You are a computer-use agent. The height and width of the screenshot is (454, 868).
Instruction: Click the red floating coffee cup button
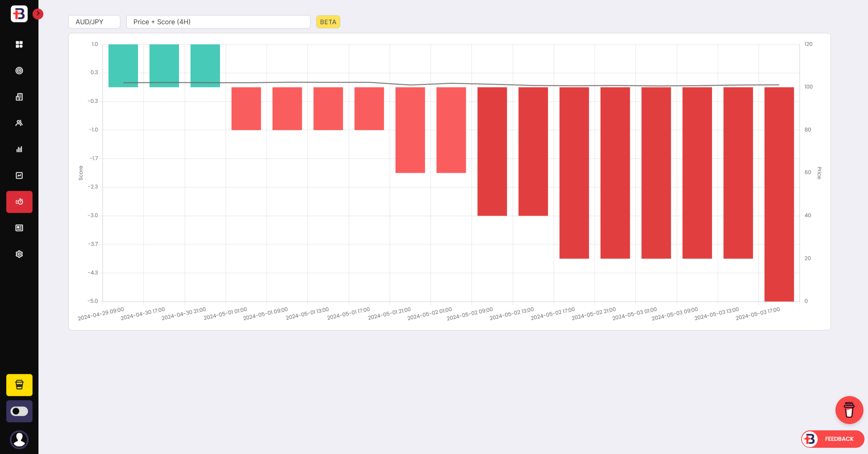click(849, 410)
